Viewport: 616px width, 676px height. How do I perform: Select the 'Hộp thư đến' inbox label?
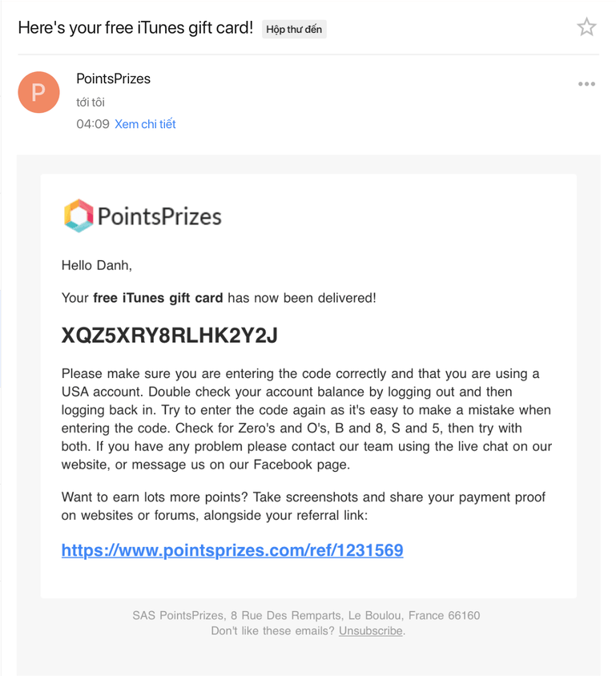click(x=293, y=28)
